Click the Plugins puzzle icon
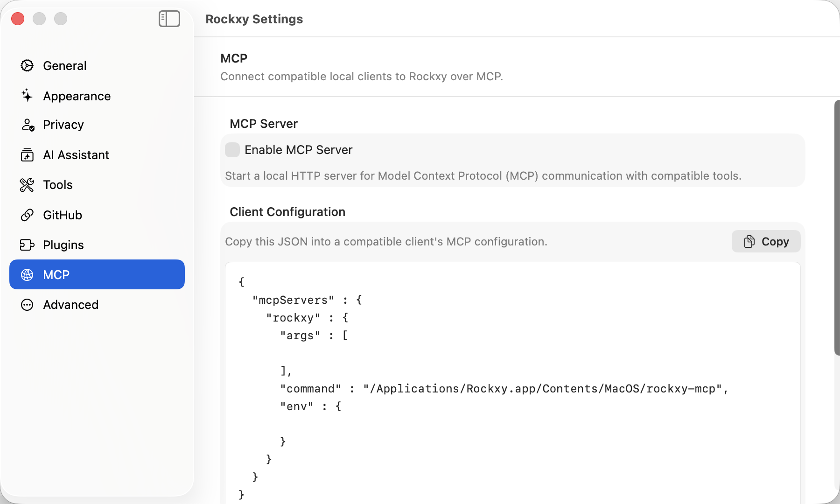Viewport: 840px width, 504px height. click(x=27, y=245)
